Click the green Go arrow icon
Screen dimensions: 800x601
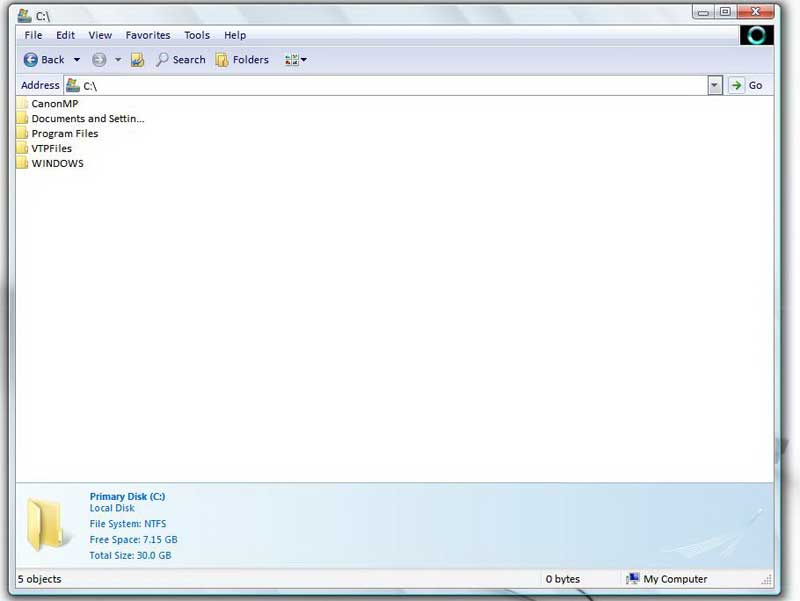[x=736, y=85]
